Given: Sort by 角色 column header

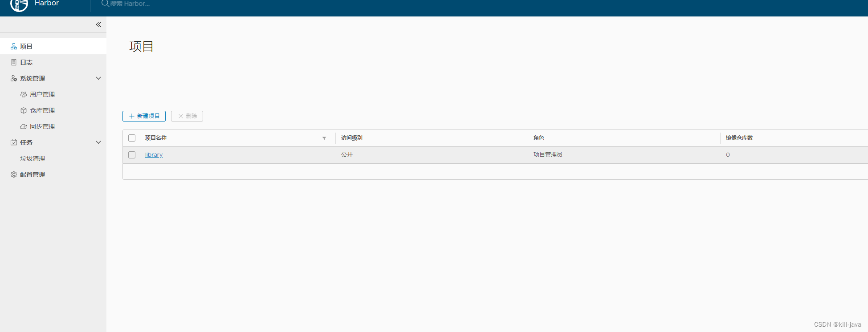Looking at the screenshot, I should coord(539,138).
